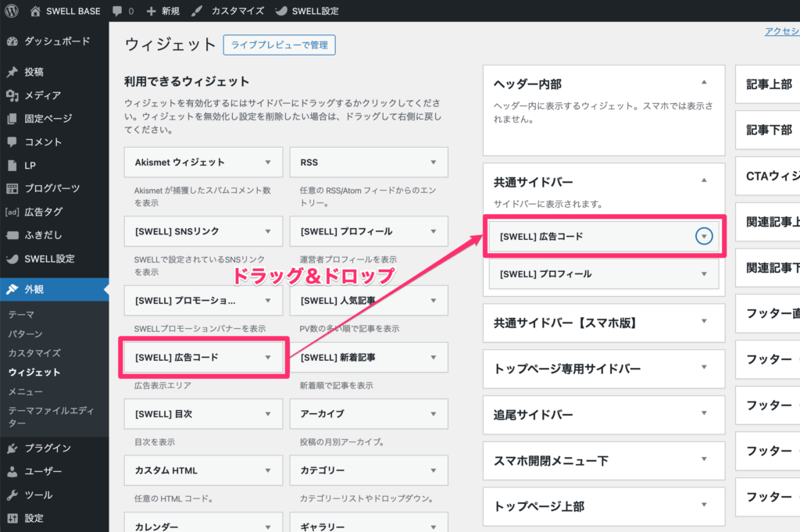Click the ライブプレビューで管理 button
The image size is (800, 532).
(x=279, y=45)
